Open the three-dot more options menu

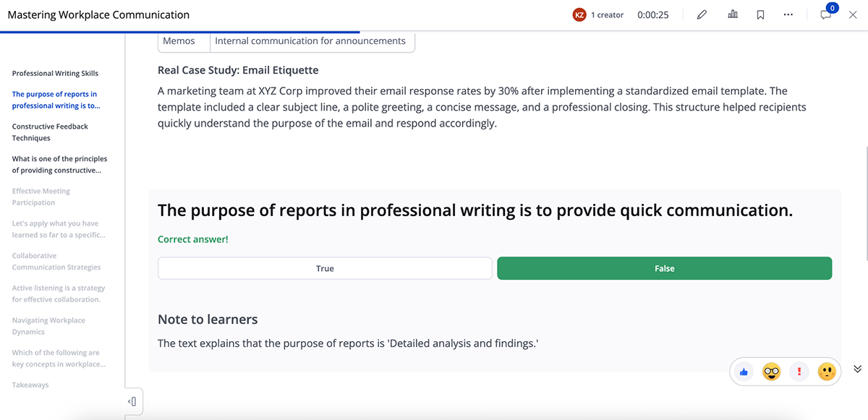(788, 14)
